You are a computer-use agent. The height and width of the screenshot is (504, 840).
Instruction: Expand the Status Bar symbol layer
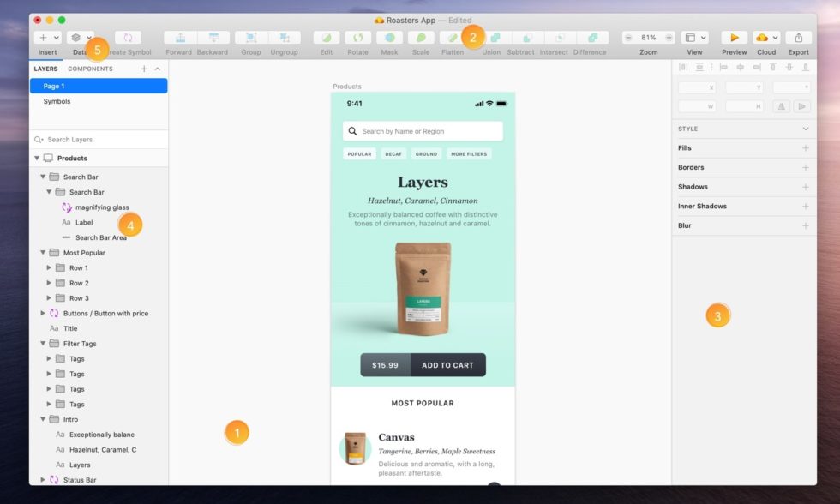tap(43, 479)
